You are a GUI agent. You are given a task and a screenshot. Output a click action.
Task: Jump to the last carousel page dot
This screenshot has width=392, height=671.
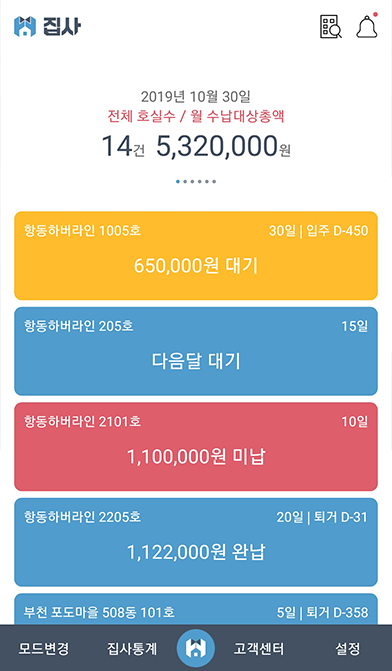click(x=214, y=181)
